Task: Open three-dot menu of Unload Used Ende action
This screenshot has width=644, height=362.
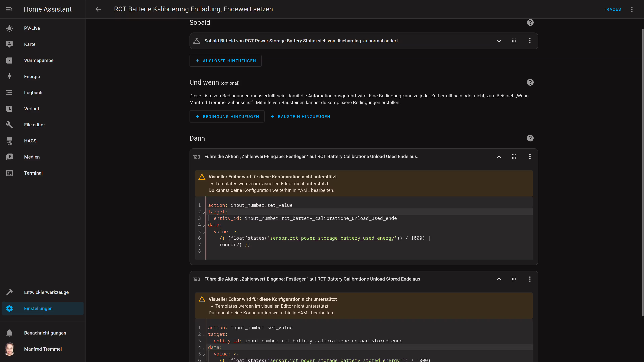Action: tap(530, 157)
